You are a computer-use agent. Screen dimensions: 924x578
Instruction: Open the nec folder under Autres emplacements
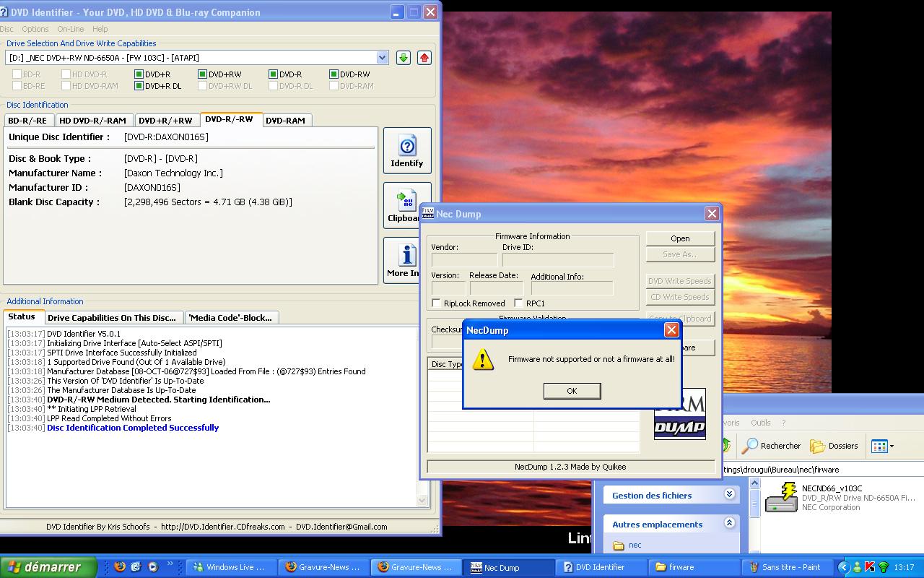click(627, 545)
